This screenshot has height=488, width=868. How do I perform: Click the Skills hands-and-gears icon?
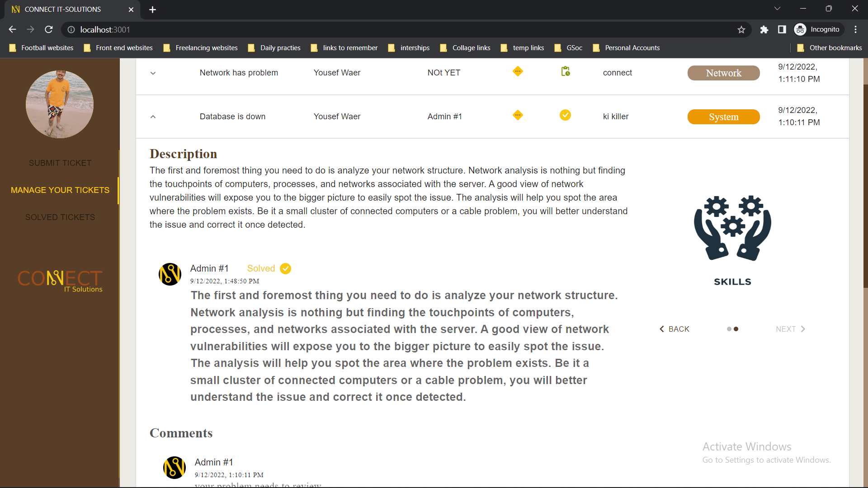(x=732, y=228)
